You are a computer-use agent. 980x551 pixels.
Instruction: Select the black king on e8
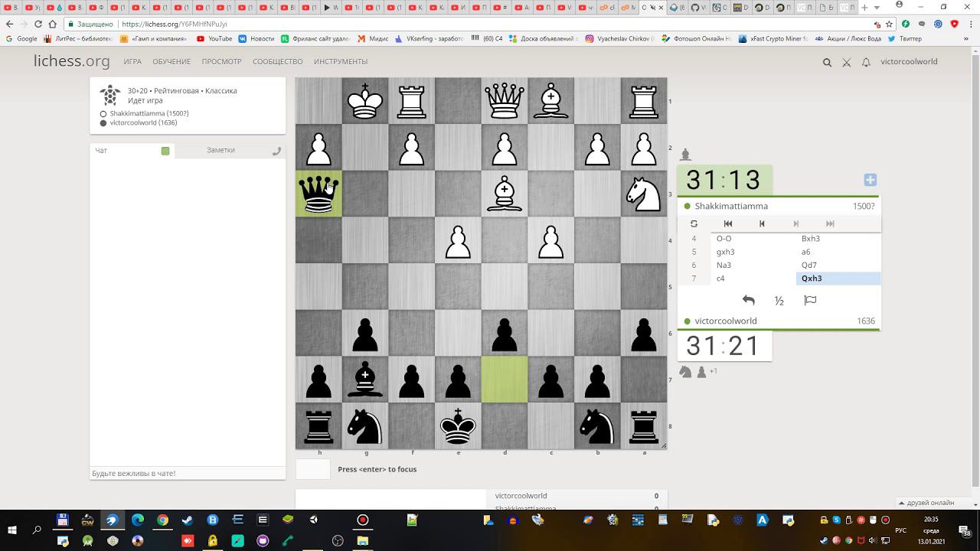tap(458, 425)
